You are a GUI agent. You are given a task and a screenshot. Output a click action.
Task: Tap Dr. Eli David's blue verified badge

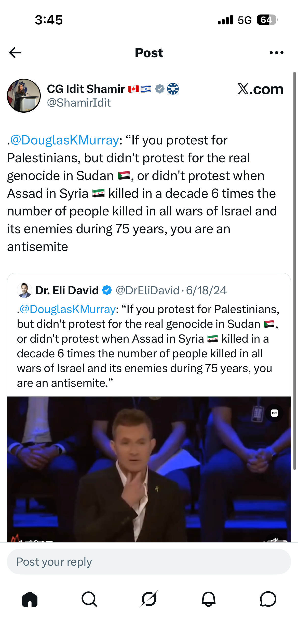(107, 290)
